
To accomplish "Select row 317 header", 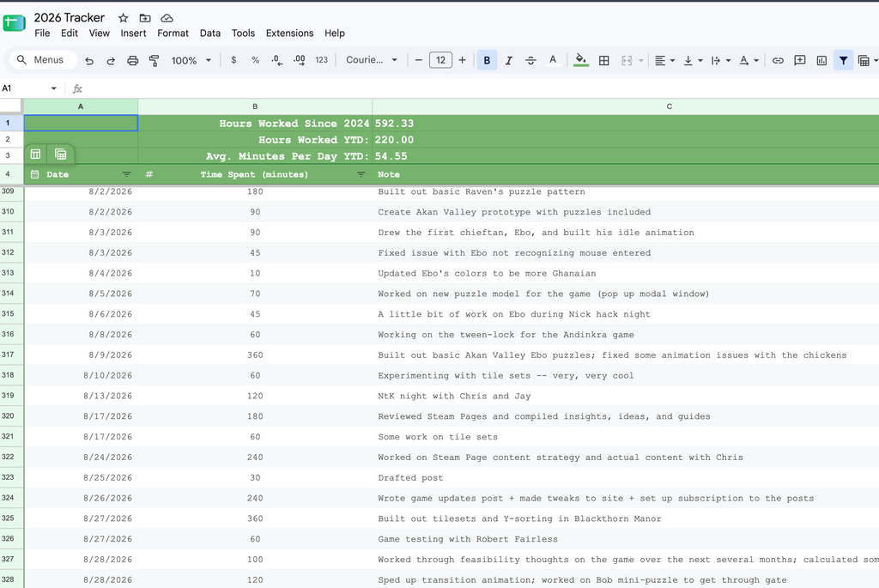I will 11,355.
